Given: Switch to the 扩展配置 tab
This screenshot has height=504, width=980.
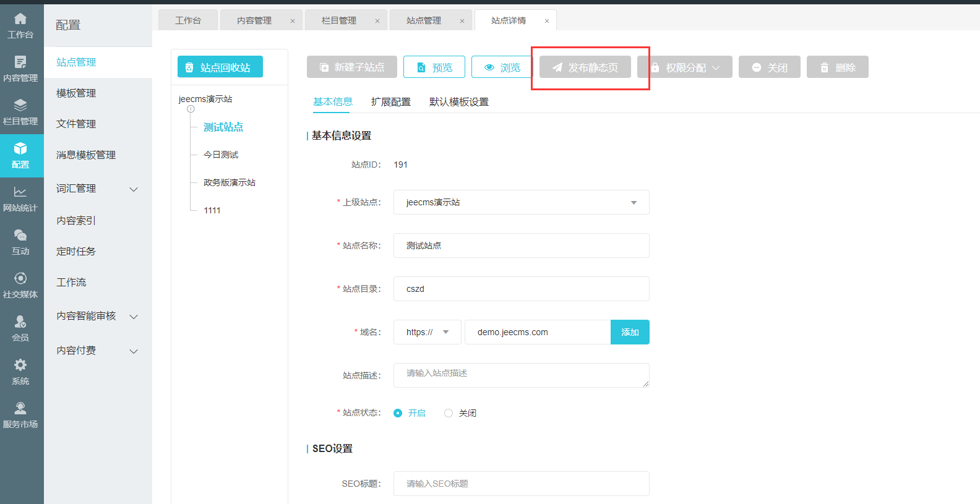Looking at the screenshot, I should [390, 102].
